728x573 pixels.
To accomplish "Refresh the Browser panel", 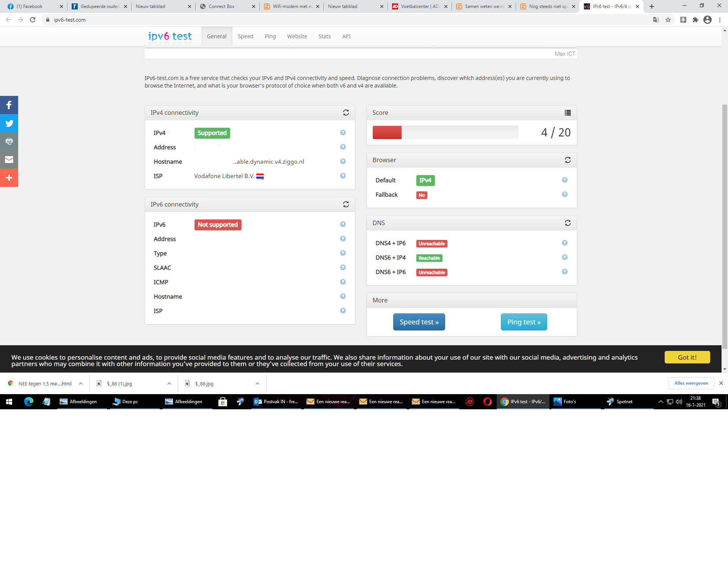I will point(568,160).
